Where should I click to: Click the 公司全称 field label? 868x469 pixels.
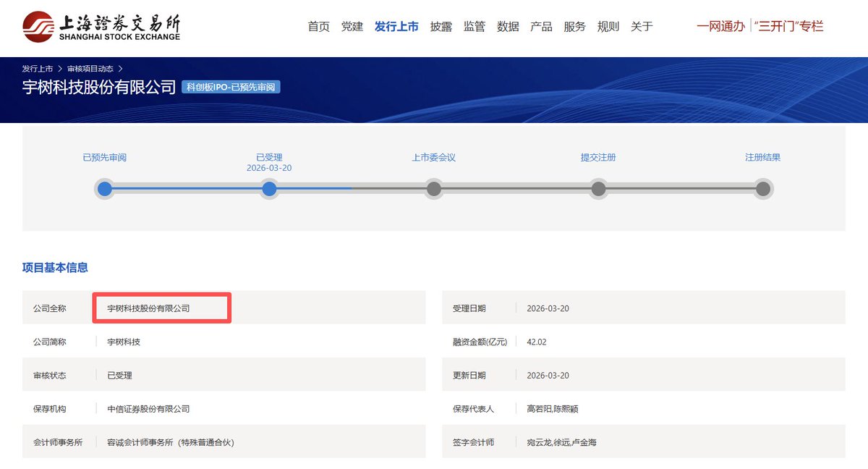point(49,308)
